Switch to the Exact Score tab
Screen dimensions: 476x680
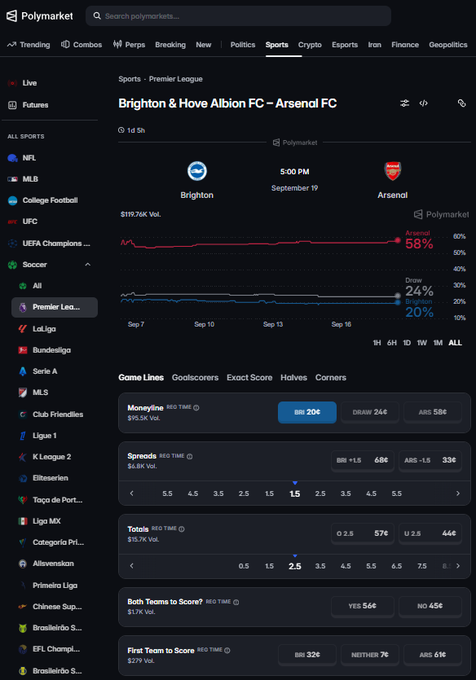click(249, 377)
